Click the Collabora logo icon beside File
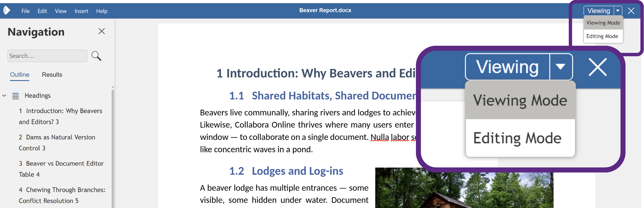The width and height of the screenshot is (644, 208). click(7, 11)
